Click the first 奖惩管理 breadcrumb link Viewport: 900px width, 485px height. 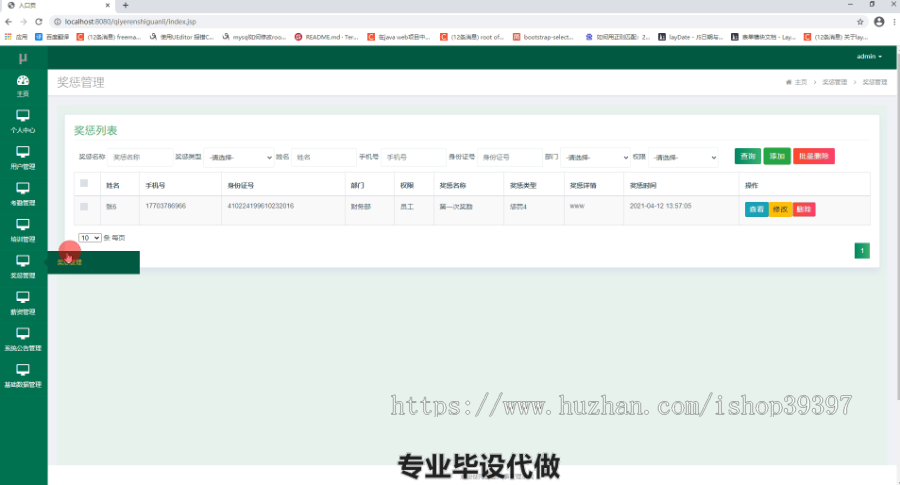coord(835,82)
